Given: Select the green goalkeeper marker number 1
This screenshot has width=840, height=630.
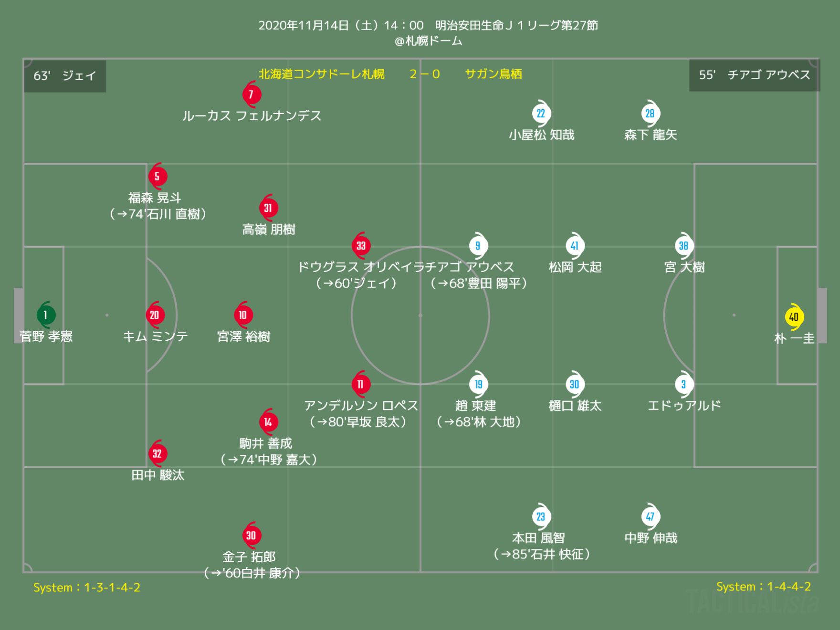Looking at the screenshot, I should (46, 315).
